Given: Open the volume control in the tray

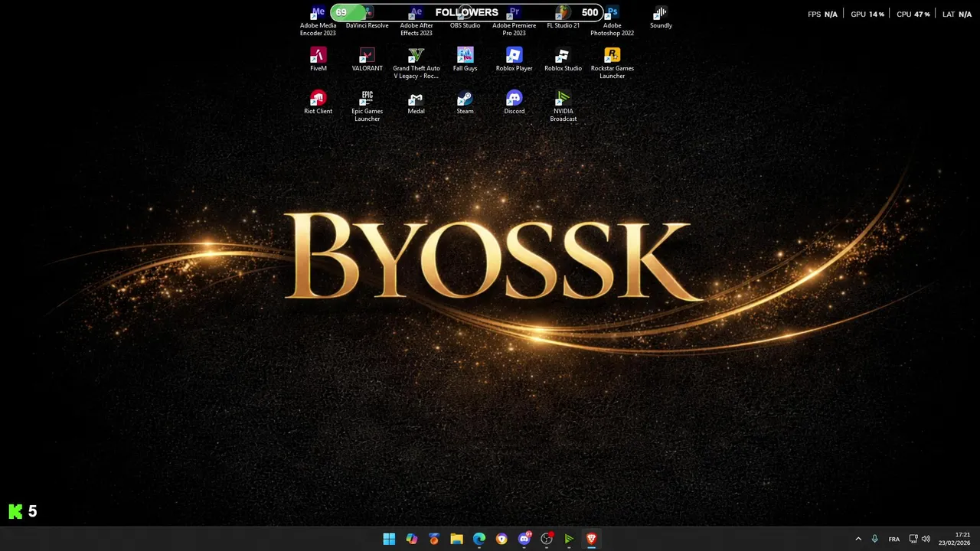Looking at the screenshot, I should pyautogui.click(x=926, y=539).
